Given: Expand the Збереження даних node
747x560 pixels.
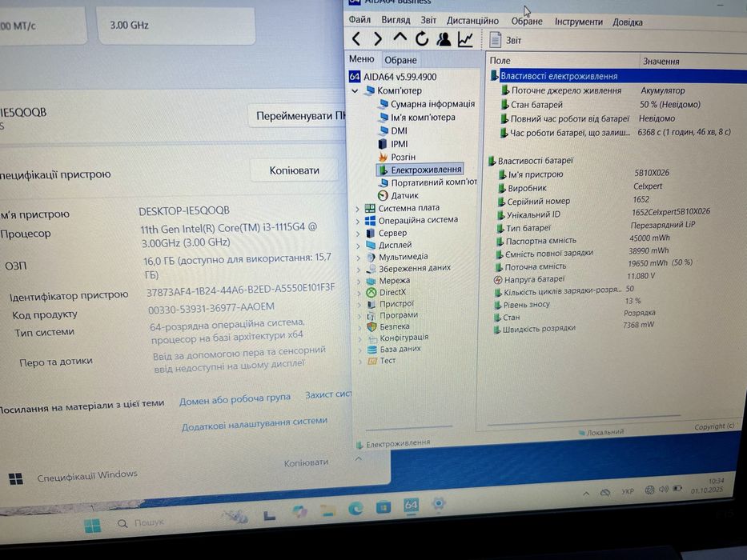Looking at the screenshot, I should [x=358, y=270].
